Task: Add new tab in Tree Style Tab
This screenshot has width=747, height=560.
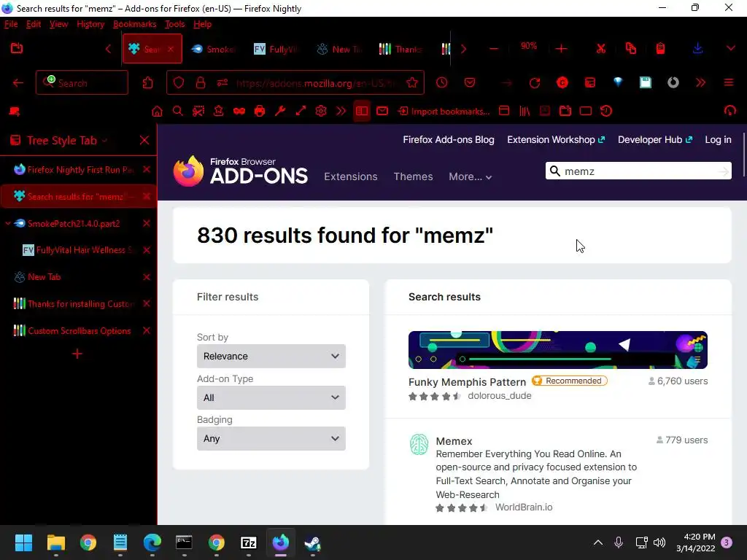Action: [77, 354]
